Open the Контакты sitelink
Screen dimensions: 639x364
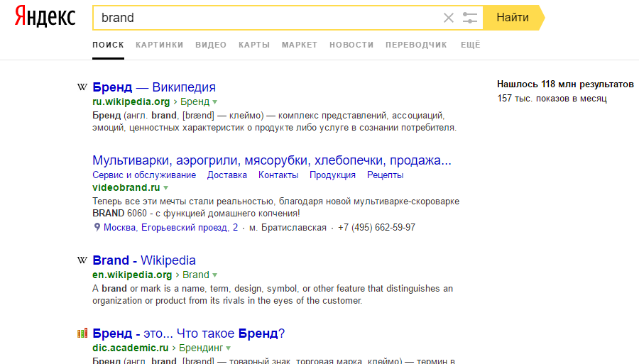(278, 175)
